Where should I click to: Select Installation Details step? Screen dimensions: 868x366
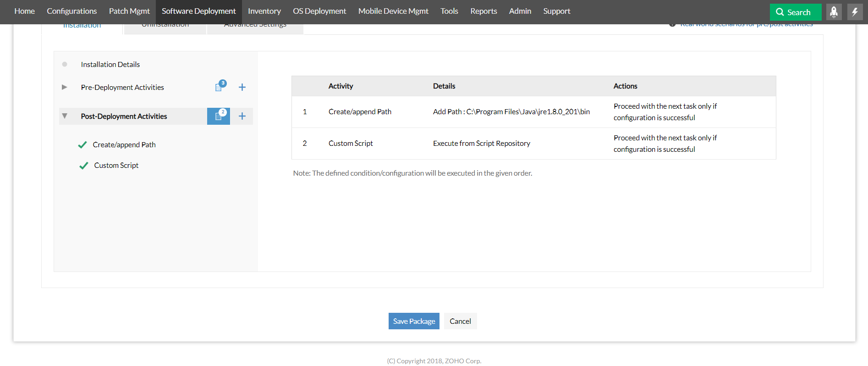coord(110,65)
